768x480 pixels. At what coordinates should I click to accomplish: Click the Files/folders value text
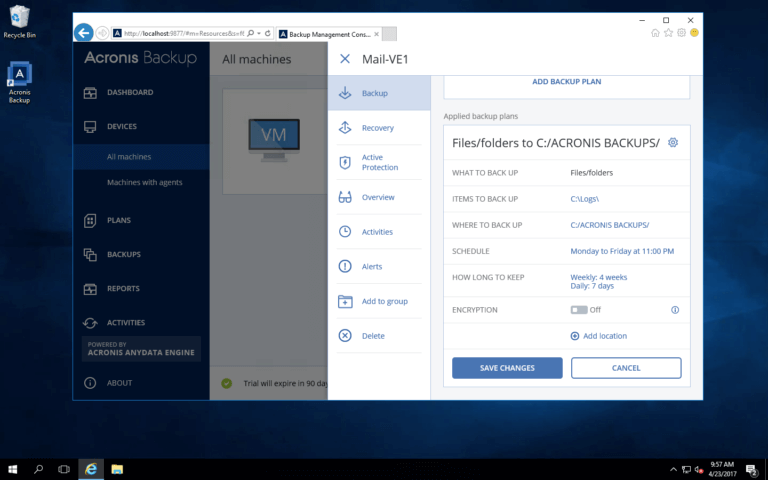pos(591,173)
